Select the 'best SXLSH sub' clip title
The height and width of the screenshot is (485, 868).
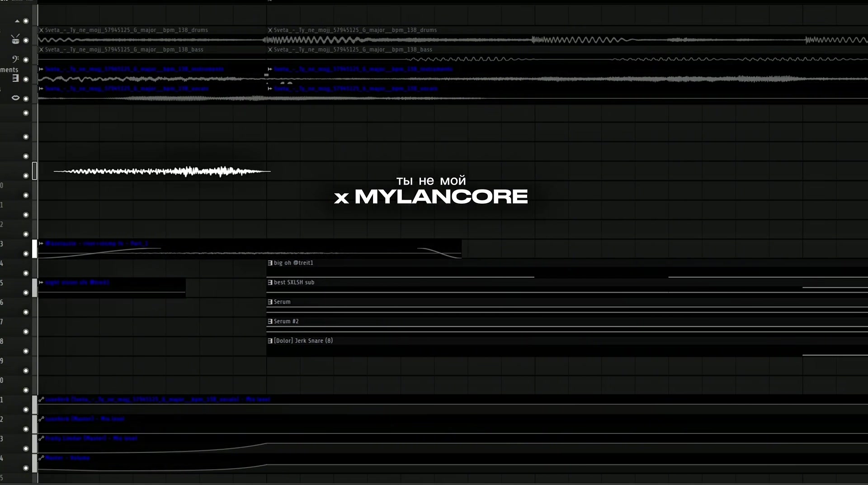pos(294,282)
